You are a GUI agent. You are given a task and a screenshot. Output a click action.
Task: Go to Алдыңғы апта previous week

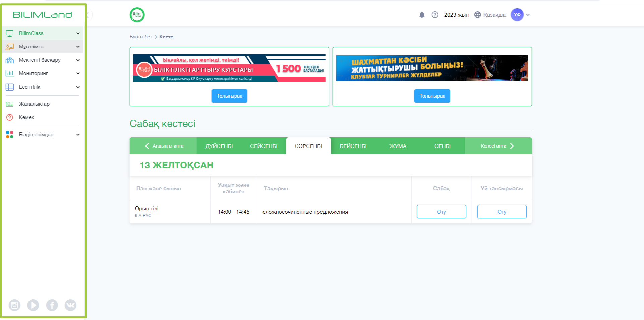click(x=164, y=146)
